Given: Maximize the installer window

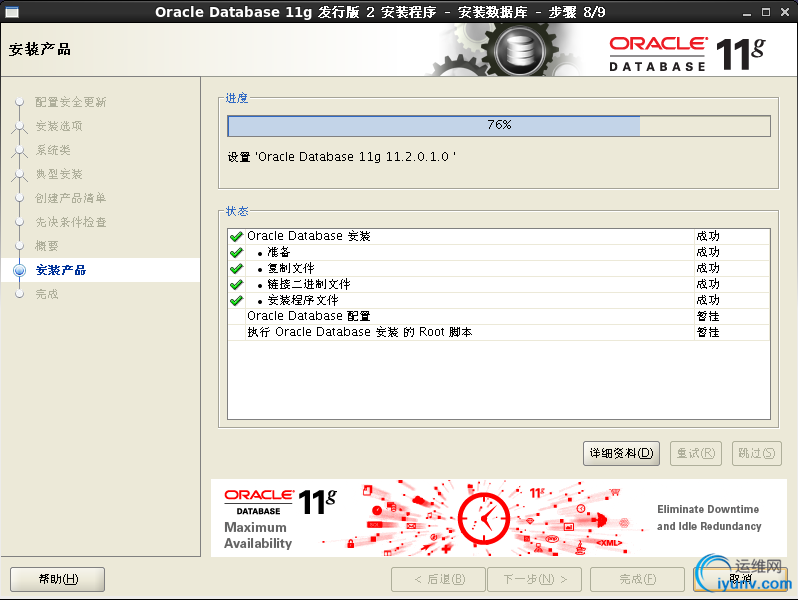Looking at the screenshot, I should pyautogui.click(x=765, y=12).
